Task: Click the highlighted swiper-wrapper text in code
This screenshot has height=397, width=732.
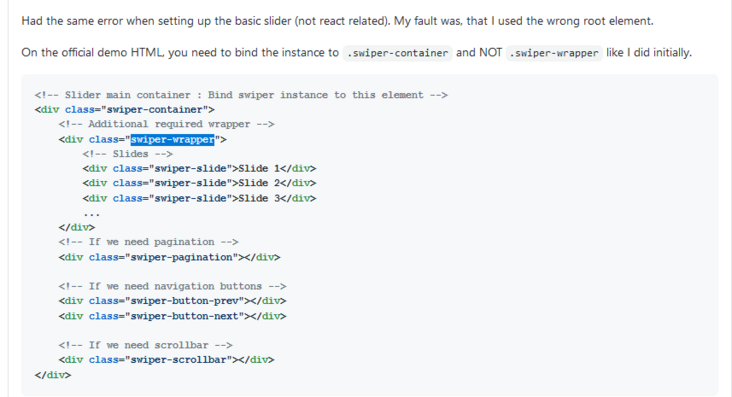Action: click(x=172, y=139)
